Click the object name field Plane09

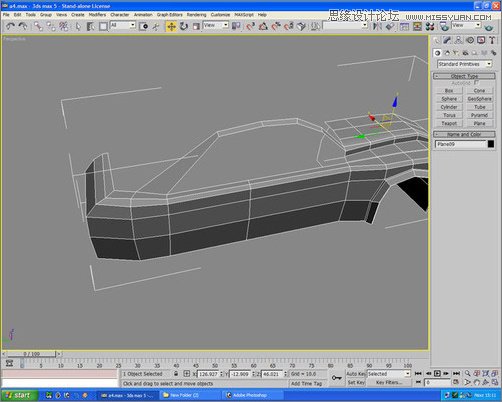461,144
